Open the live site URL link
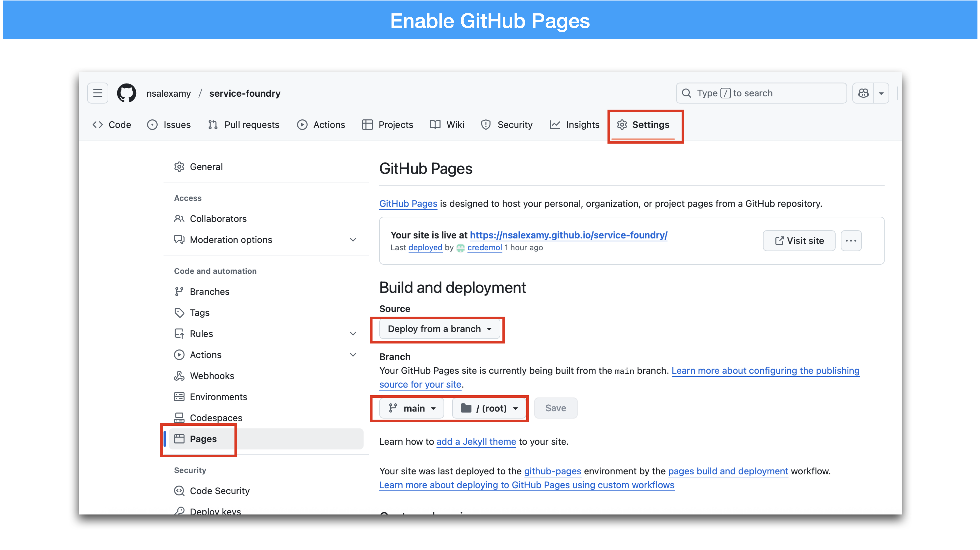 click(x=568, y=235)
